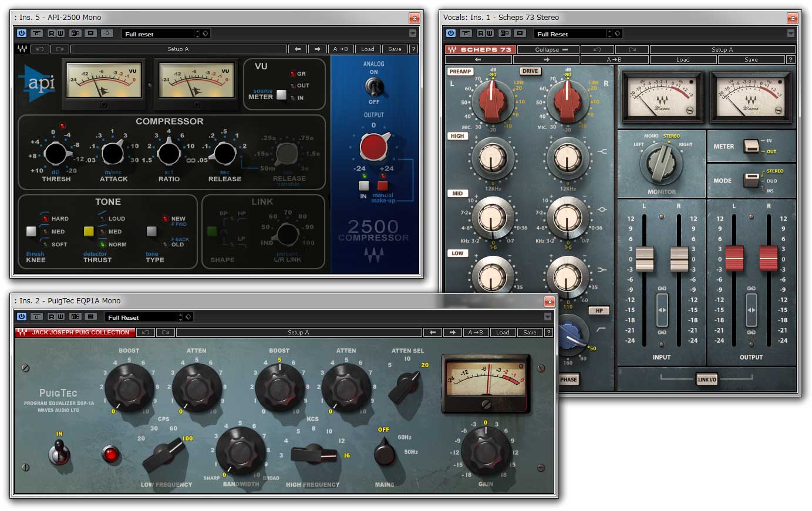
Task: Click the A→B copy item in API-2500 toolbar
Action: 340,49
